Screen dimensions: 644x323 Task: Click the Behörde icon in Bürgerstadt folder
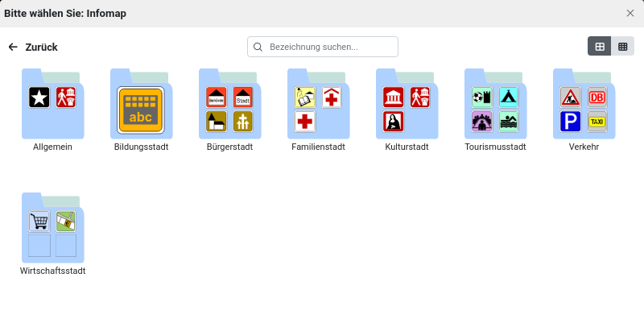coord(217,97)
